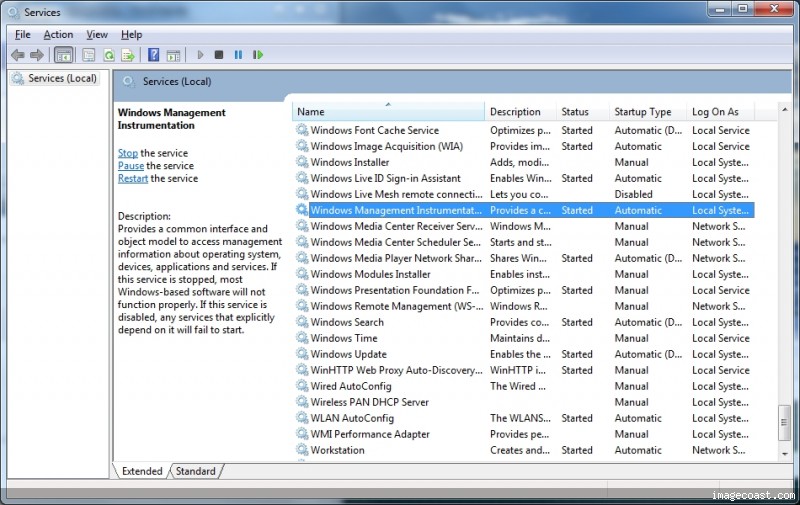This screenshot has height=505, width=800.
Task: Click the Start Service play icon
Action: point(200,55)
